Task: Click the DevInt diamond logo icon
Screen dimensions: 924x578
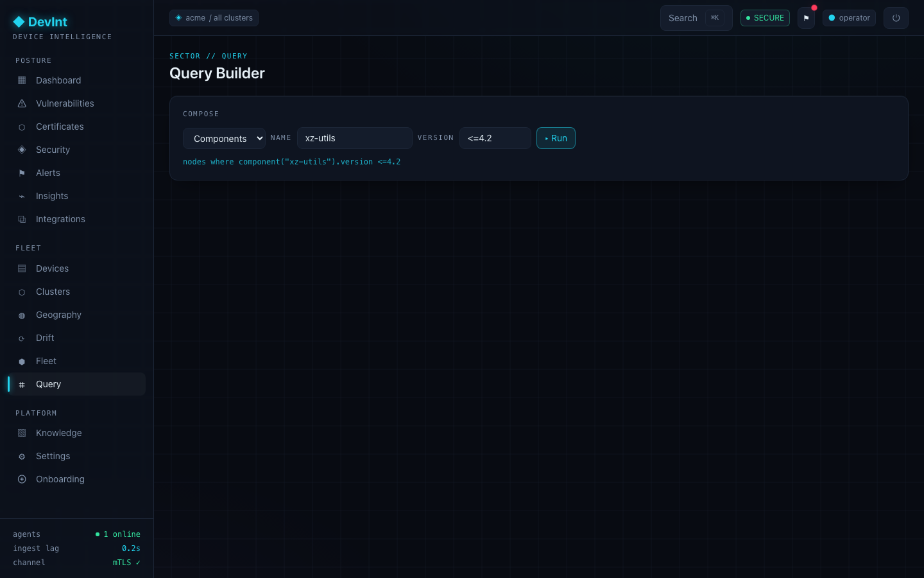Action: [19, 22]
